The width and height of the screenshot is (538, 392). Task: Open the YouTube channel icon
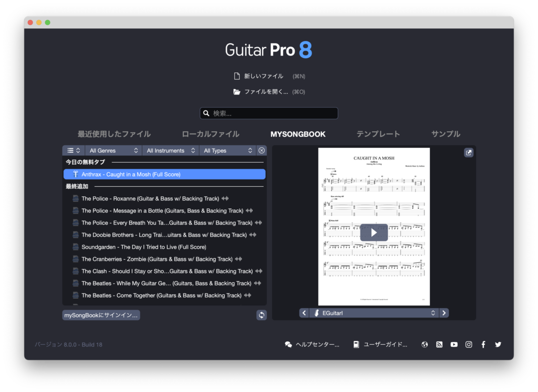click(454, 345)
